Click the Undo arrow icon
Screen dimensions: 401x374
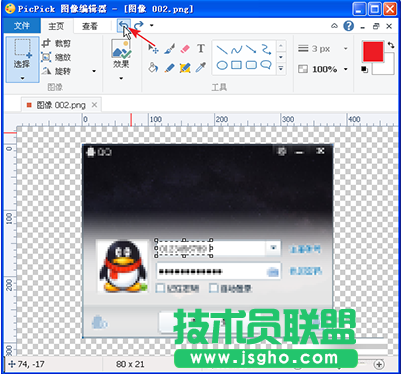pyautogui.click(x=124, y=25)
